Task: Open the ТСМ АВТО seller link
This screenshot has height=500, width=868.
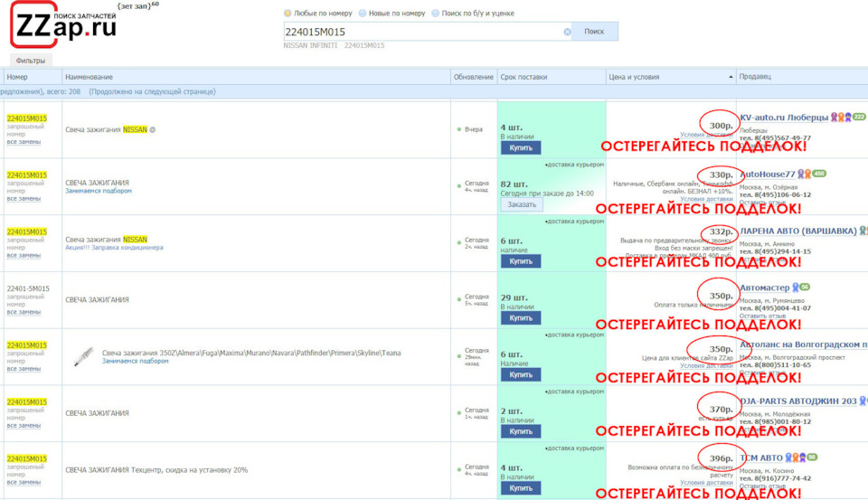Action: [x=761, y=458]
